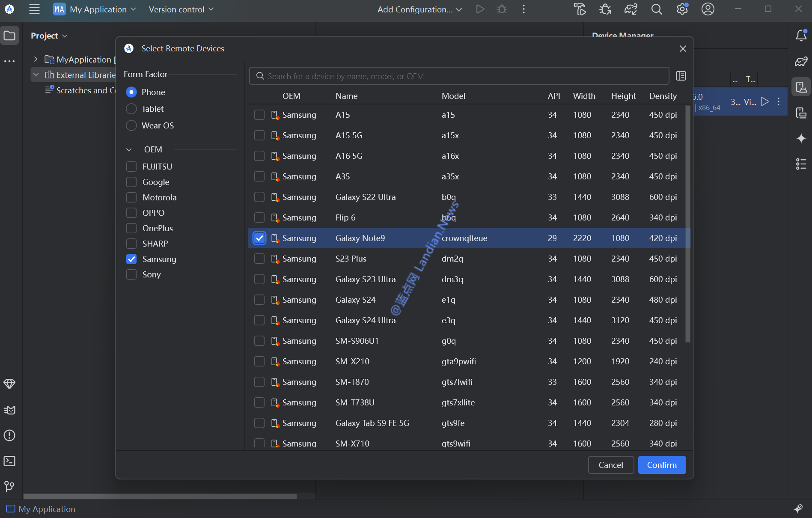Open the Version Control git branch icon
The height and width of the screenshot is (518, 812).
(x=9, y=486)
